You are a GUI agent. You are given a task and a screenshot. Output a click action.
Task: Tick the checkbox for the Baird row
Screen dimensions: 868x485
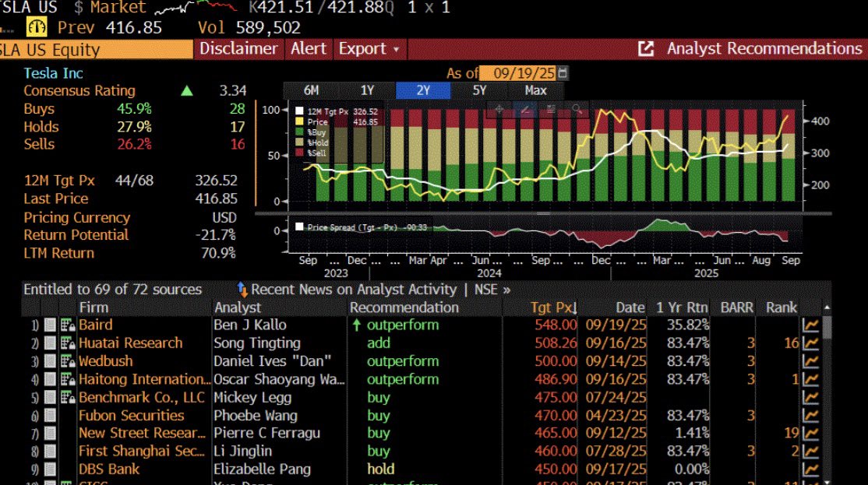click(x=50, y=325)
